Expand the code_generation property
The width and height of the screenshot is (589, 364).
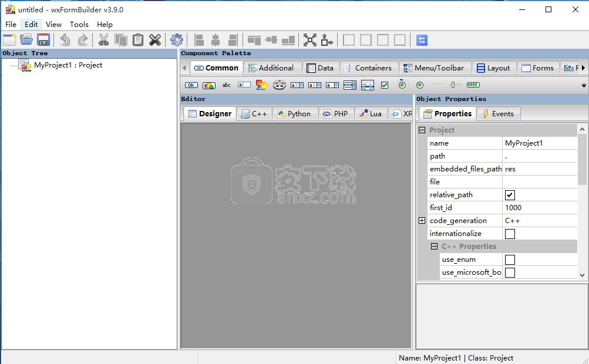(x=422, y=221)
